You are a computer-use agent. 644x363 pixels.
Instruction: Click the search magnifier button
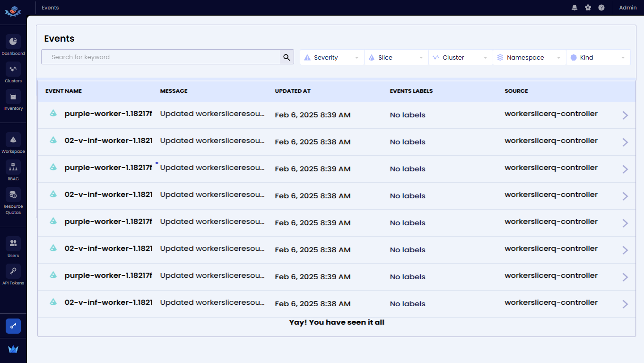coord(287,57)
